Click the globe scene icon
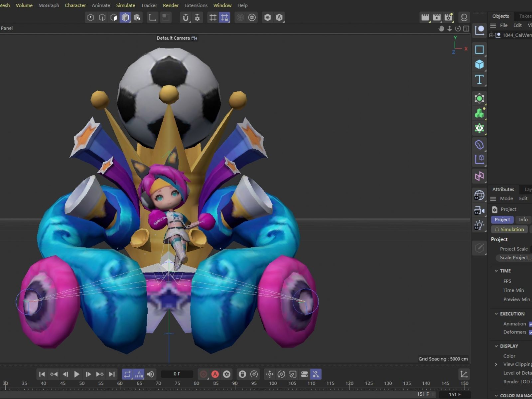 coord(479,196)
